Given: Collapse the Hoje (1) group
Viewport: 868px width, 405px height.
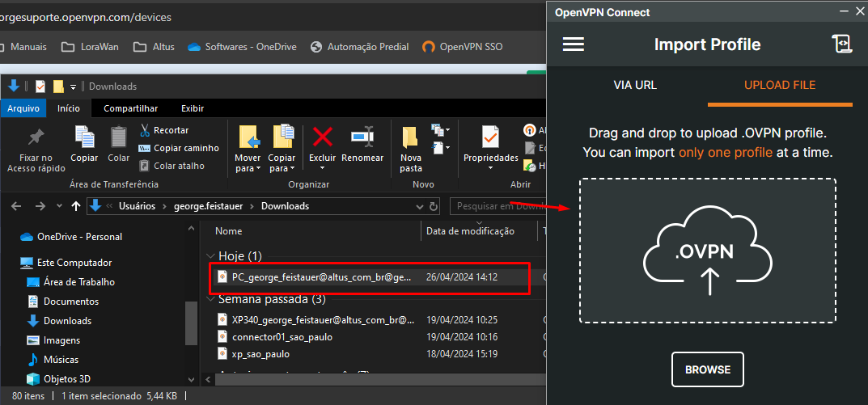Looking at the screenshot, I should pos(211,256).
